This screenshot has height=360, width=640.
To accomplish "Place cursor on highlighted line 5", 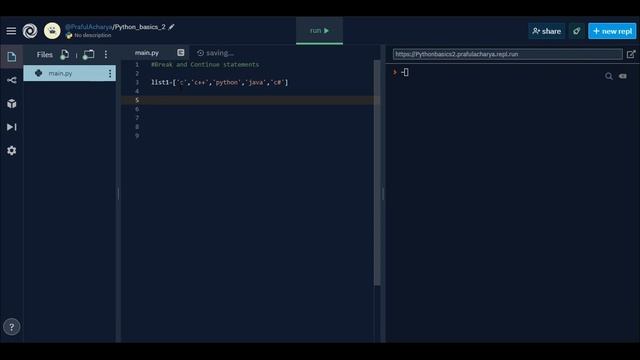I will [251, 100].
